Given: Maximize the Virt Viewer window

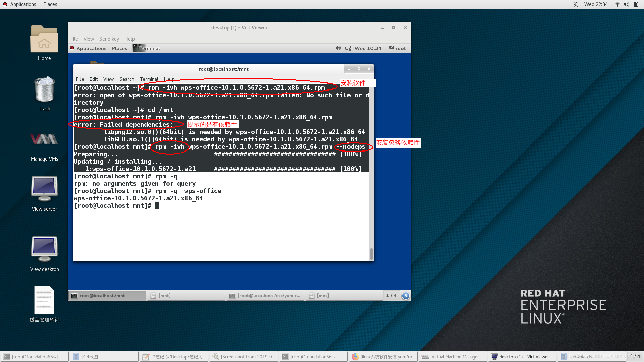Looking at the screenshot, I should click(x=394, y=28).
